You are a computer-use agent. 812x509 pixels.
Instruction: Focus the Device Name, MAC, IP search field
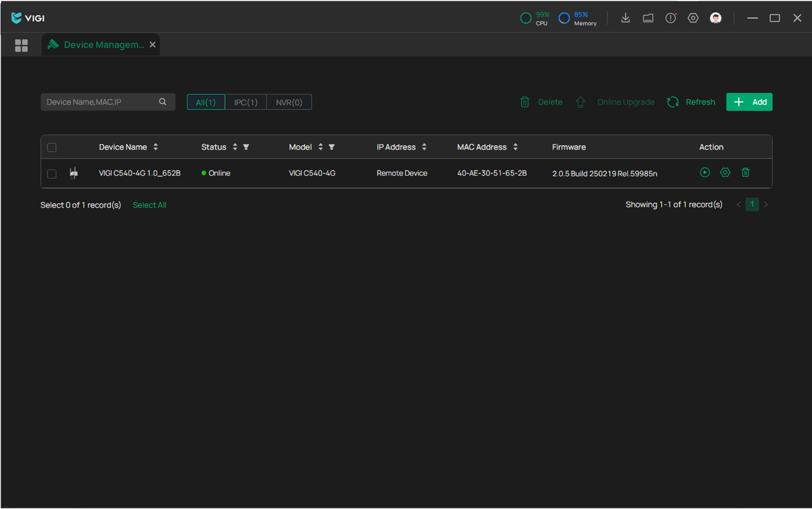(x=108, y=102)
